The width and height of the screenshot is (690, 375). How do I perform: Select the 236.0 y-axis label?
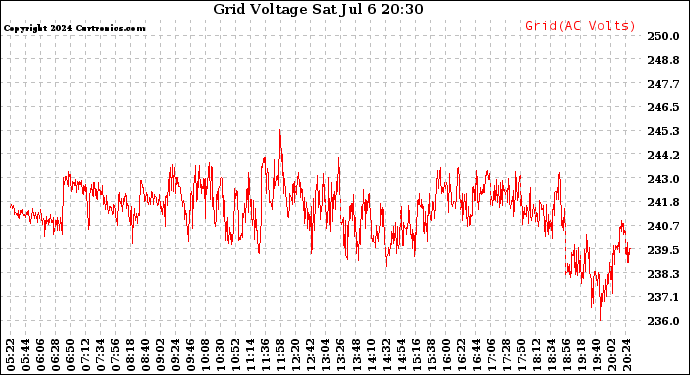[x=663, y=321]
